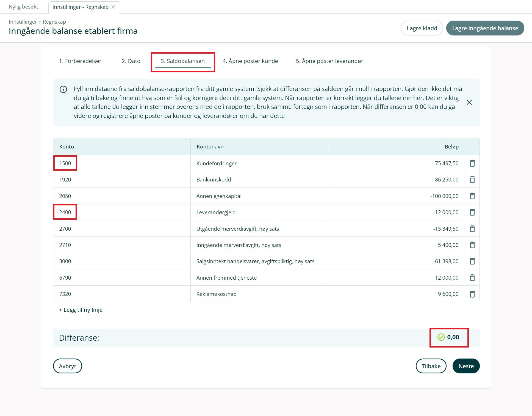Click Lagre kladd button
This screenshot has width=532, height=416.
coord(422,28)
